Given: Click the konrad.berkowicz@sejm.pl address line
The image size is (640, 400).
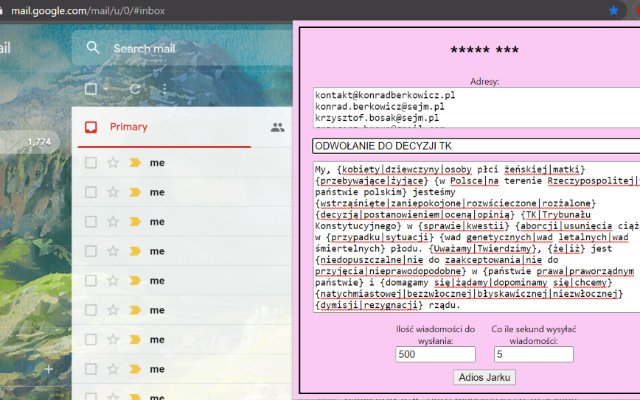Looking at the screenshot, I should point(380,107).
